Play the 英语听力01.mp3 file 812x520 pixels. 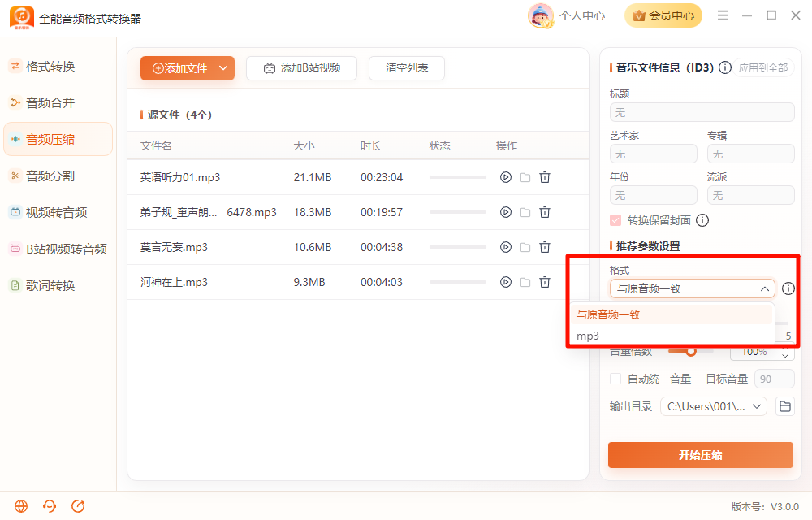click(x=505, y=177)
